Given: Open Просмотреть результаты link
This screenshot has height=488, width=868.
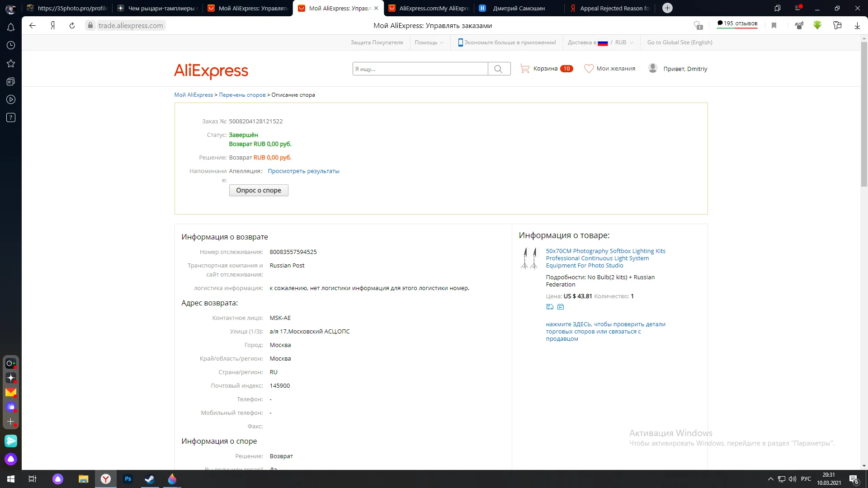Looking at the screenshot, I should click(x=303, y=171).
